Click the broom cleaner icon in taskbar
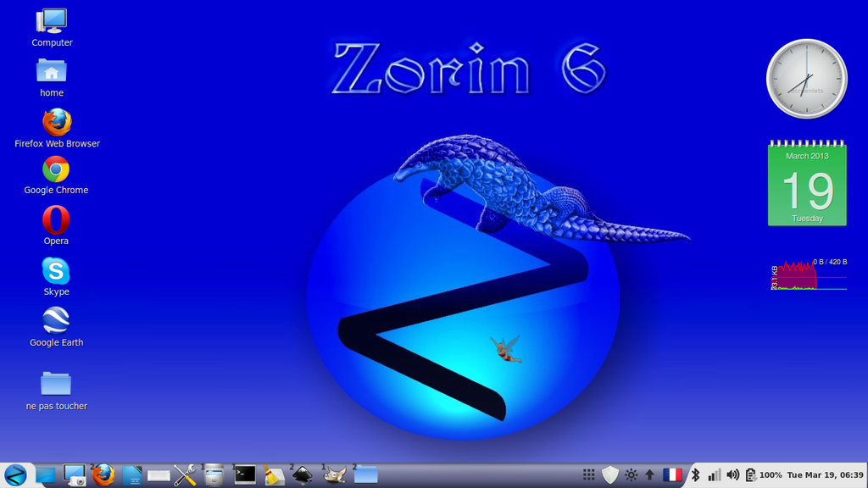Viewport: 868px width, 488px height. click(274, 475)
